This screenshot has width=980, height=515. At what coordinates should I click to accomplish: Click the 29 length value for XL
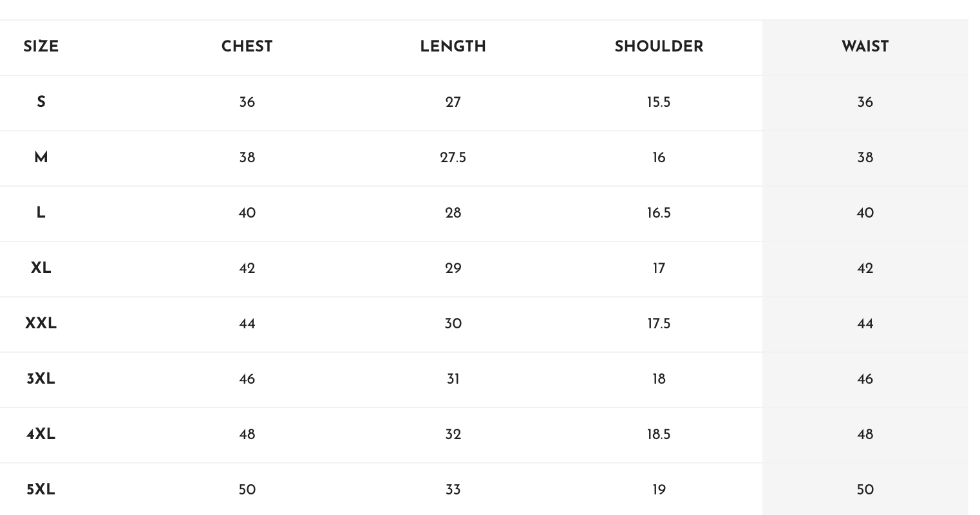[453, 268]
